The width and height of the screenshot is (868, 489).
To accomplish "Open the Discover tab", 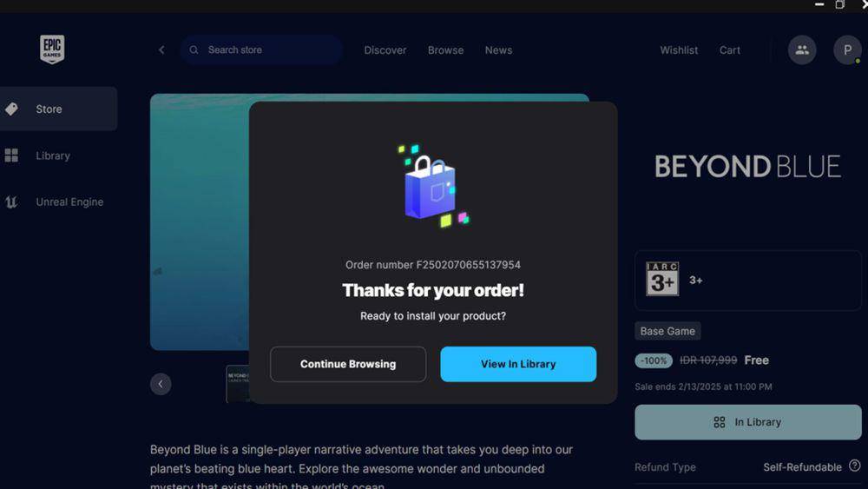I will (x=385, y=50).
